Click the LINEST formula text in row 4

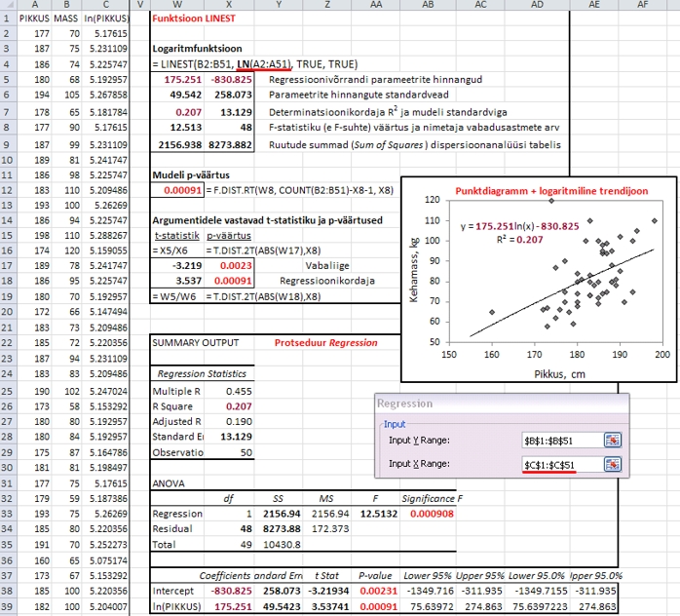point(255,64)
